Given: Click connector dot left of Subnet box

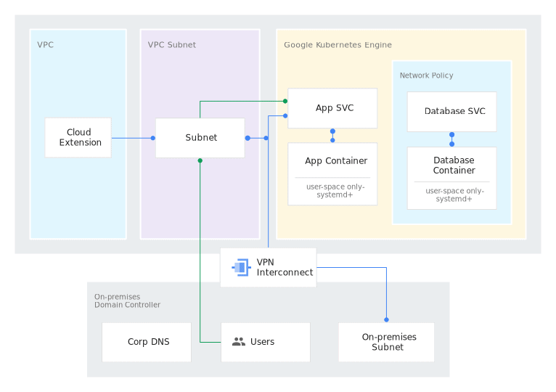Looking at the screenshot, I should pyautogui.click(x=153, y=138).
